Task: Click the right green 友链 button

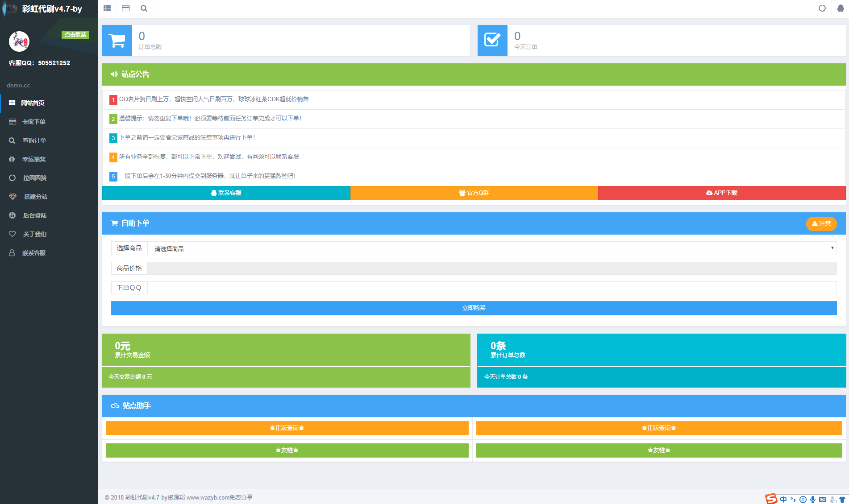Action: (x=659, y=450)
